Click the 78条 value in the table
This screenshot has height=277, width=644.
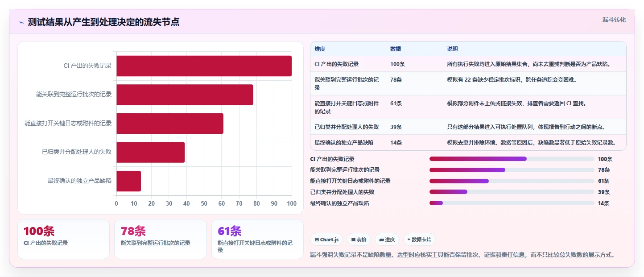pos(396,80)
